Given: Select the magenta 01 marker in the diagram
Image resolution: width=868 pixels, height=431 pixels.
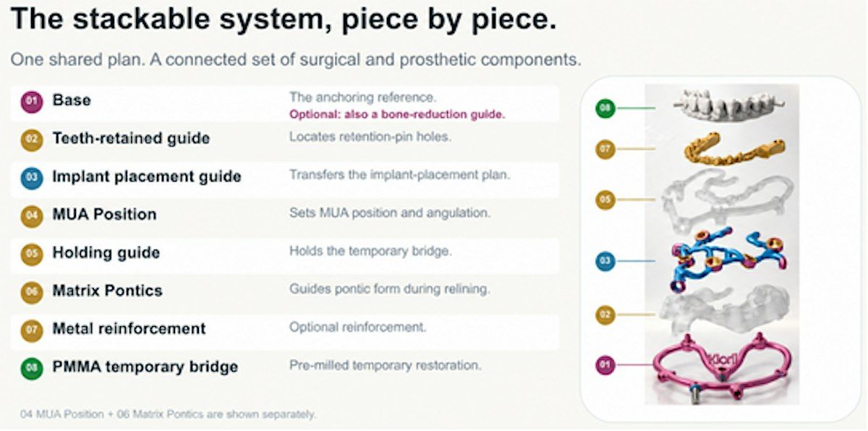Looking at the screenshot, I should coord(605,366).
